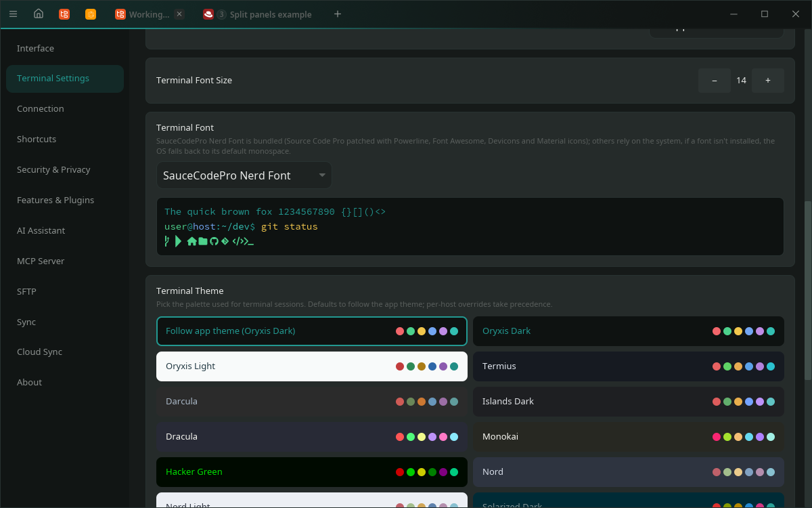812x508 pixels.
Task: Select the Oryxis Light terminal theme
Action: 312,366
